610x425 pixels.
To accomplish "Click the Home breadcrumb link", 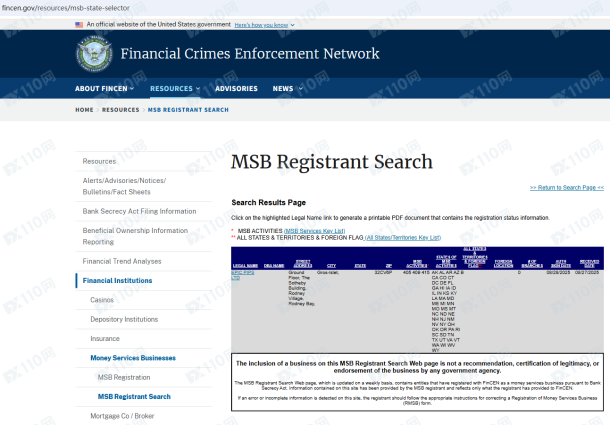I will tap(85, 109).
